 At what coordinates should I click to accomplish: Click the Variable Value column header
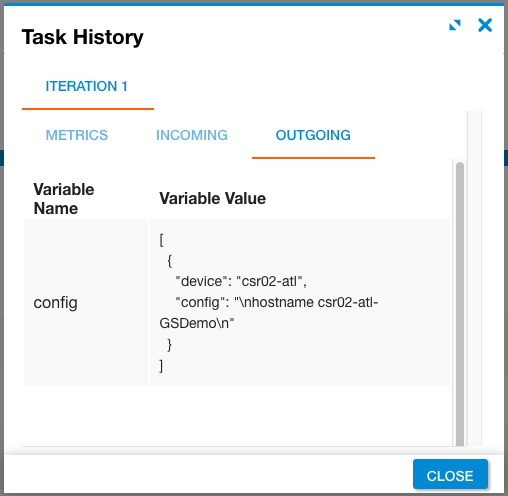tap(212, 199)
